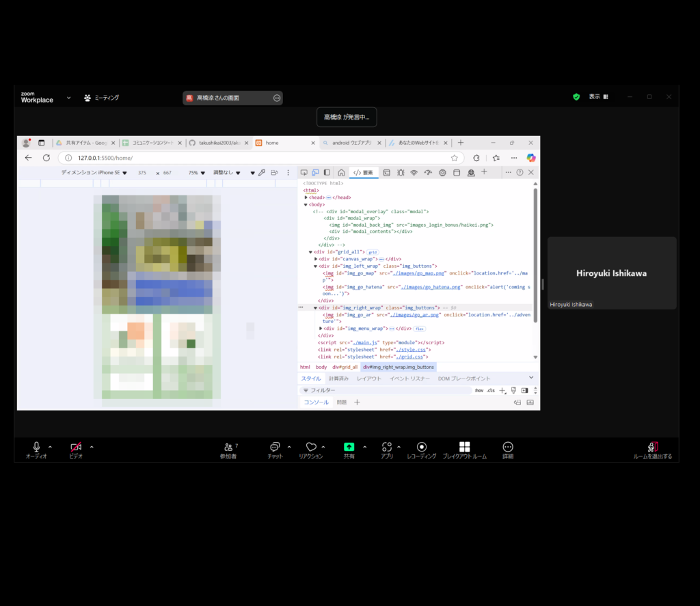Image resolution: width=700 pixels, height=606 pixels.
Task: Click the green encryption shield icon
Action: [x=576, y=97]
